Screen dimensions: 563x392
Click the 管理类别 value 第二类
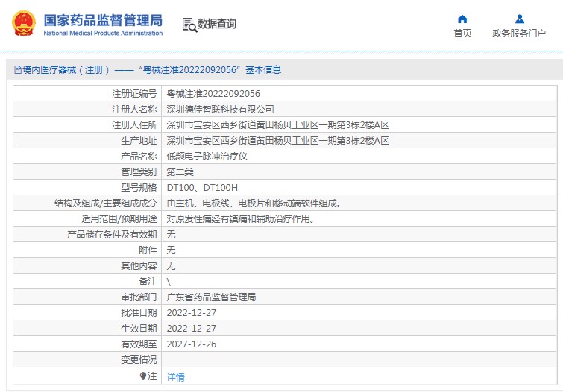(180, 172)
